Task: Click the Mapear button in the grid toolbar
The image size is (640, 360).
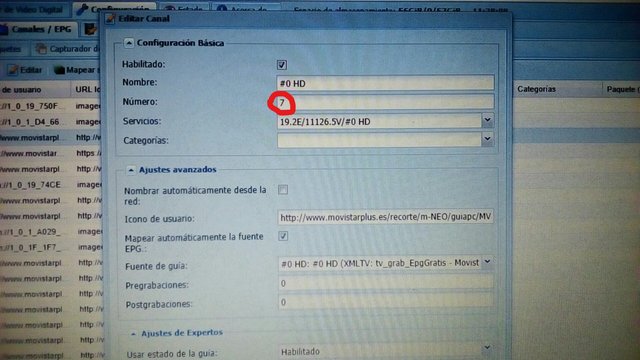Action: coord(76,70)
